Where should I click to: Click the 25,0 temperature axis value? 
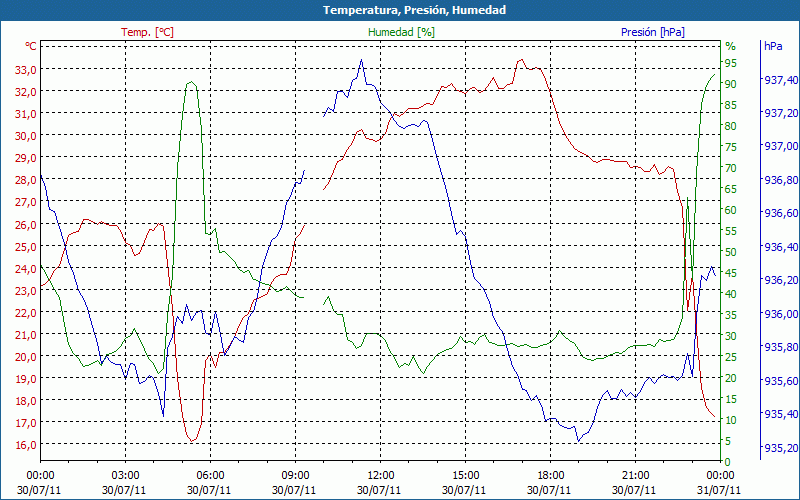26,246
